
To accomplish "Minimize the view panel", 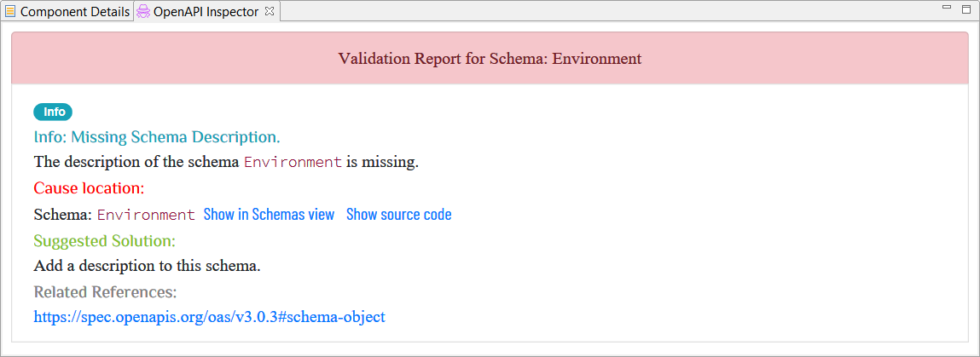I will click(947, 8).
